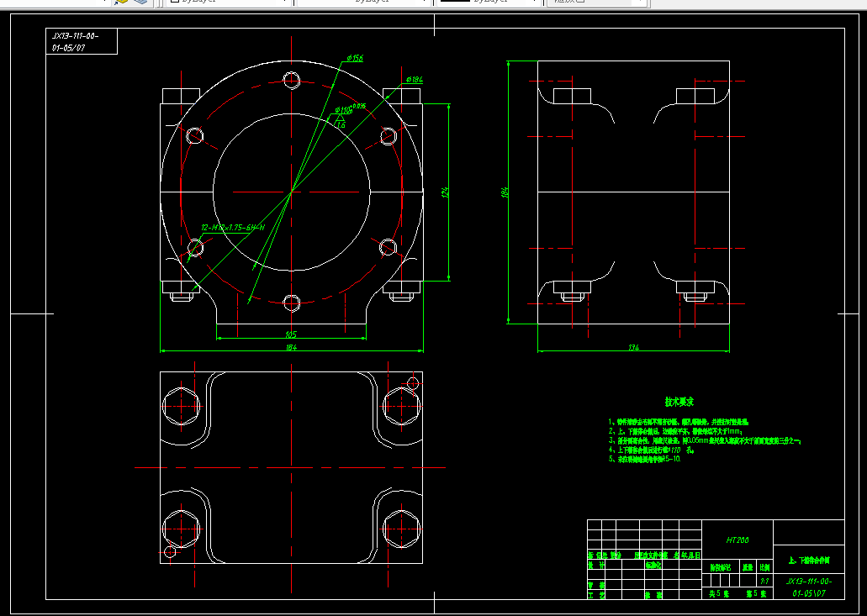Select technical requirement line 3 mentioning 0.05mm

pos(705,440)
